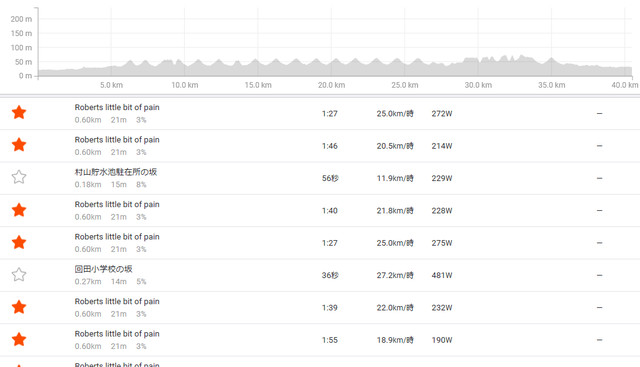Open Roberts little bit of pain, 1:40 row

[117, 205]
